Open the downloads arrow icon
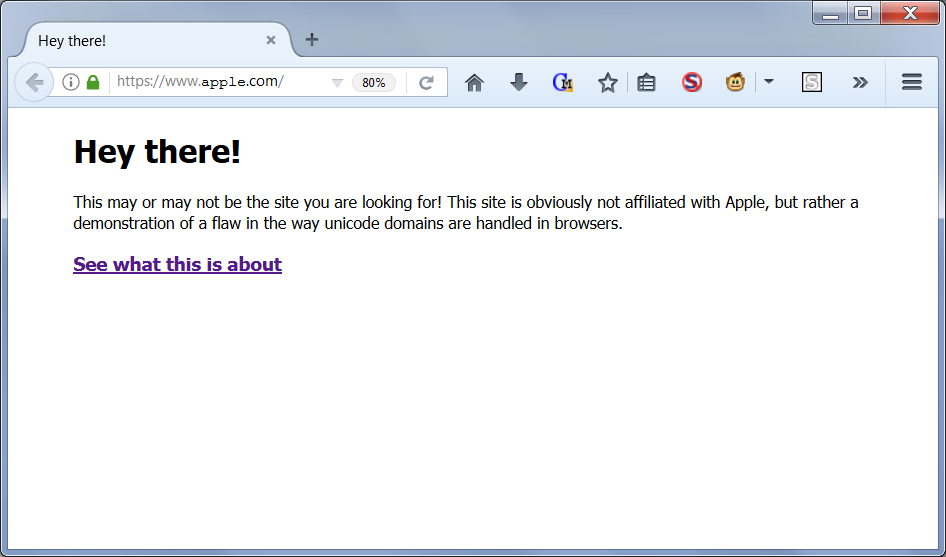The image size is (946, 557). pyautogui.click(x=519, y=82)
